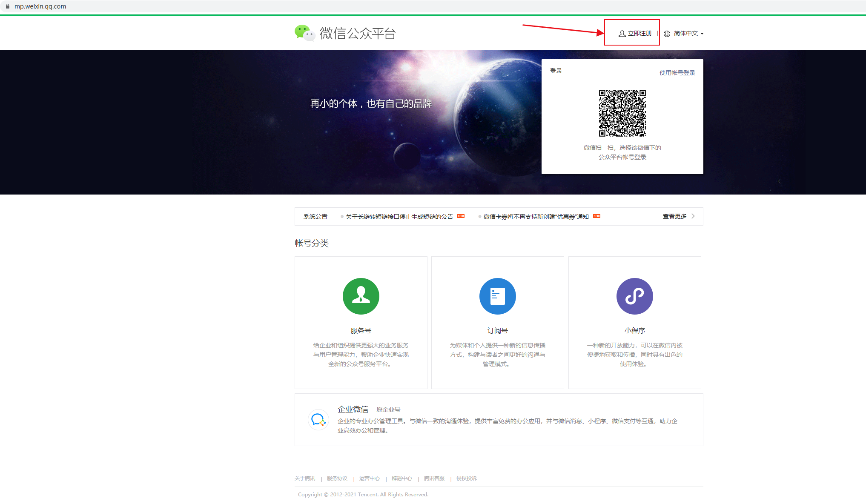
Task: Open the 关于腾讯 footer link
Action: pyautogui.click(x=305, y=478)
